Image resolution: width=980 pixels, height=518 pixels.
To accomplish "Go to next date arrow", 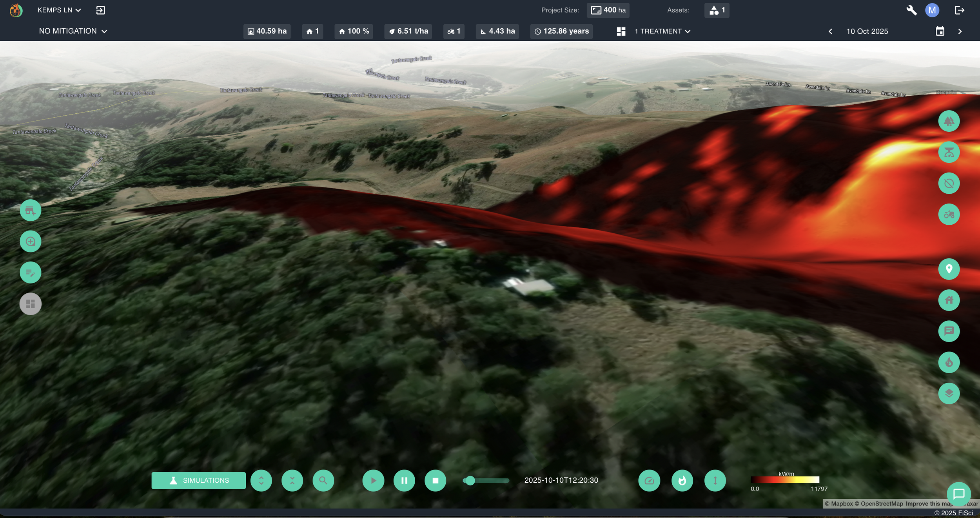I will (x=960, y=31).
